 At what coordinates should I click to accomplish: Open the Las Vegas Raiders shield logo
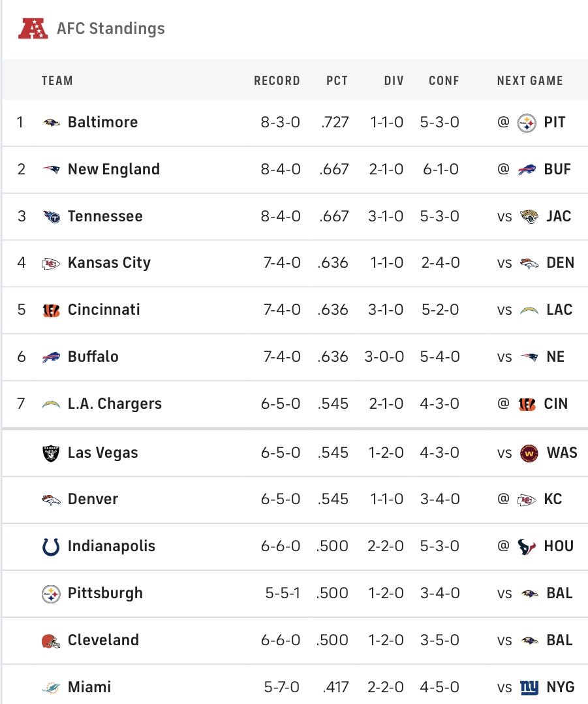51,453
